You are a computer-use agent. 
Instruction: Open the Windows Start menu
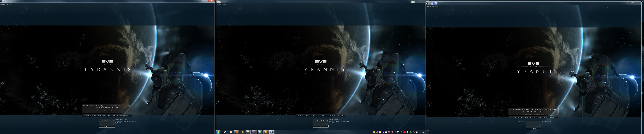[x=218, y=132]
